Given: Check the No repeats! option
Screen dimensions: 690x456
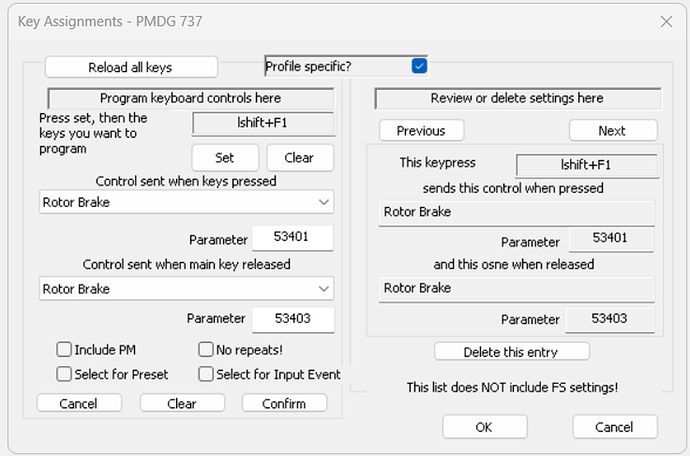Looking at the screenshot, I should (x=206, y=349).
